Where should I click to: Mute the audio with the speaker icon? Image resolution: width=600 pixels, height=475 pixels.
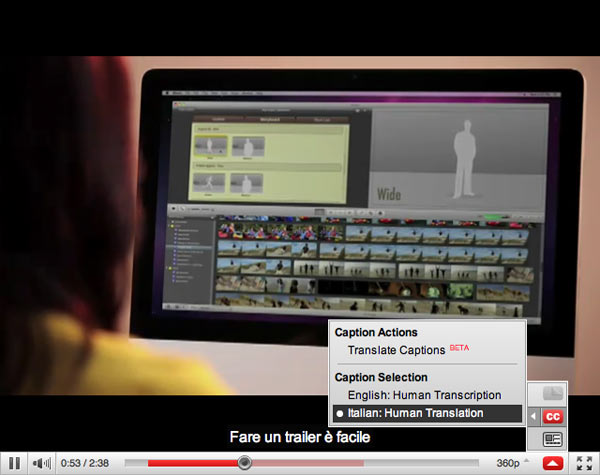[x=41, y=463]
